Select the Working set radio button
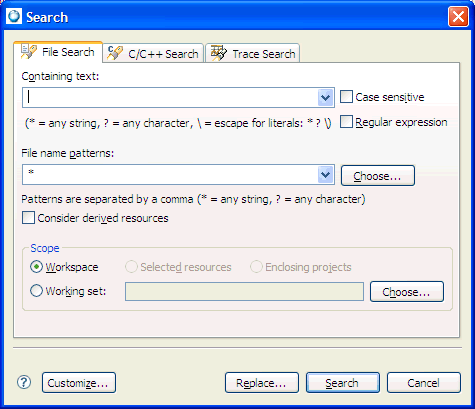Image resolution: width=475 pixels, height=409 pixels. pyautogui.click(x=36, y=291)
